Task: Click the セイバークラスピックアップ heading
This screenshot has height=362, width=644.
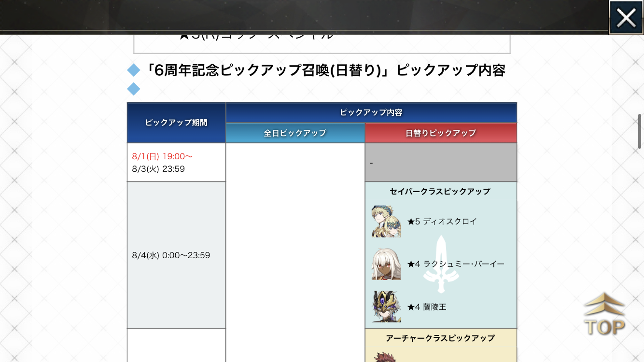Action: pos(440,192)
